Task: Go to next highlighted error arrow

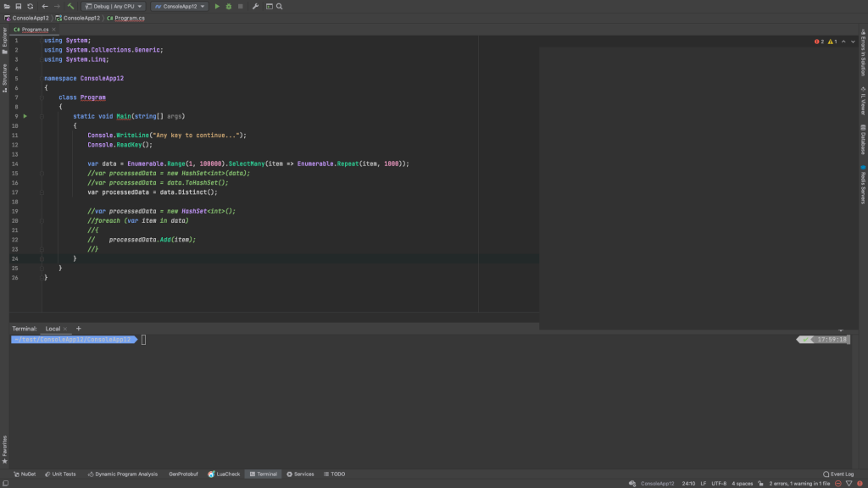Action: pos(853,42)
